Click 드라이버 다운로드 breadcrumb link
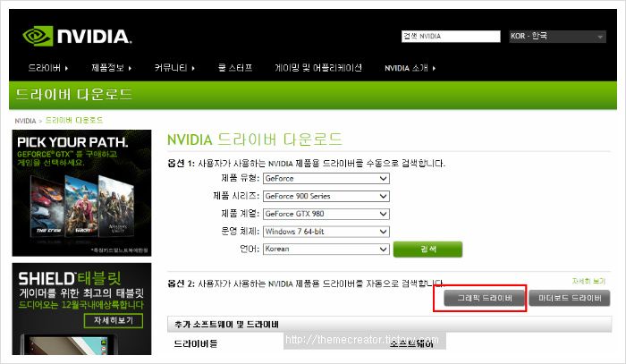Image resolution: width=626 pixels, height=364 pixels. click(74, 120)
